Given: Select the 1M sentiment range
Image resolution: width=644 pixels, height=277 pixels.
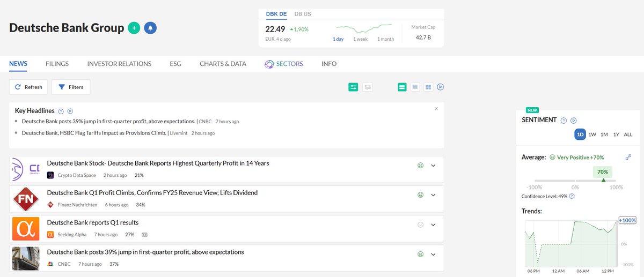Looking at the screenshot, I should tap(604, 134).
